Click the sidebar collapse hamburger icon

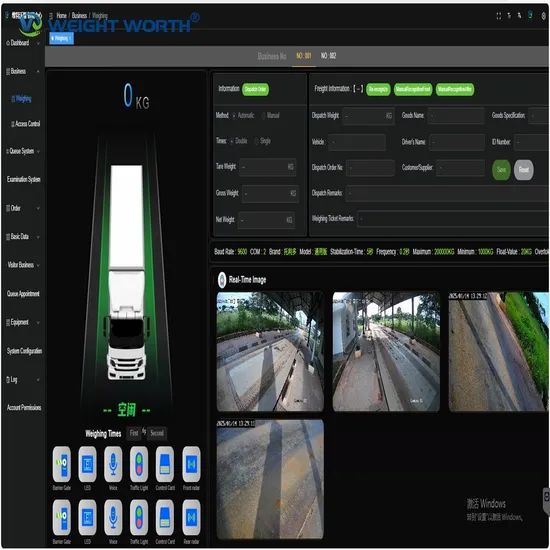(51, 16)
